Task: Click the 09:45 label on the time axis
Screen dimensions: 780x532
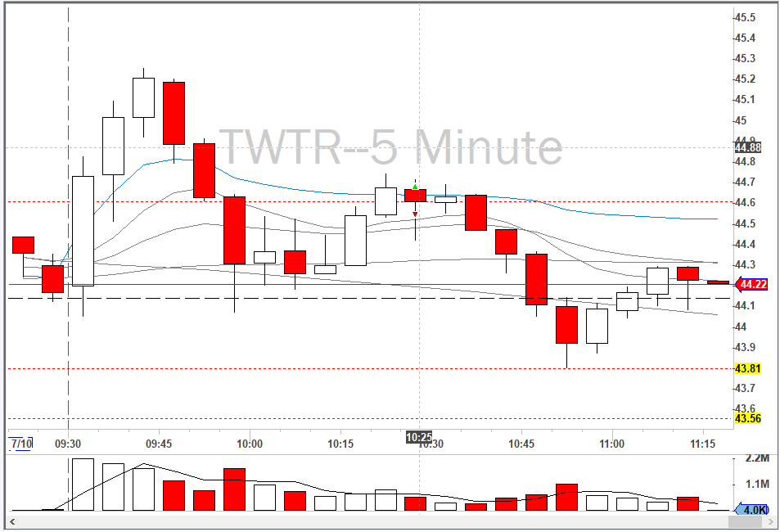Action: click(159, 444)
